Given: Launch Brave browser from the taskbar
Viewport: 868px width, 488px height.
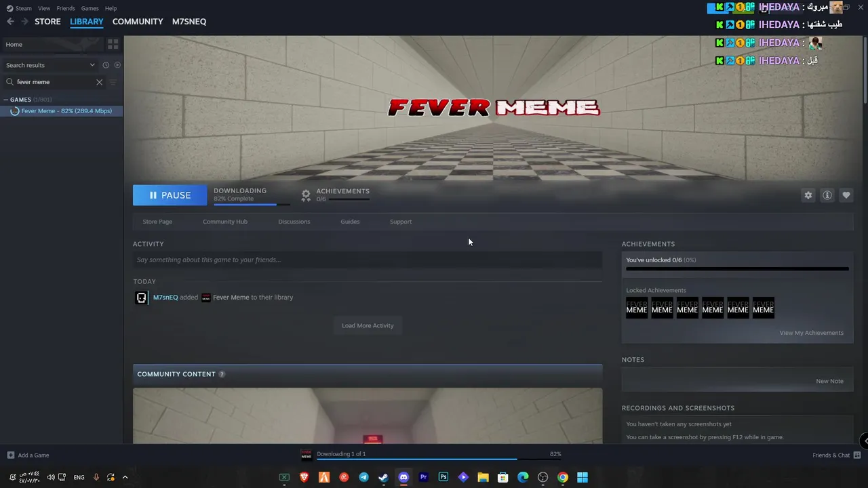Looking at the screenshot, I should click(304, 477).
